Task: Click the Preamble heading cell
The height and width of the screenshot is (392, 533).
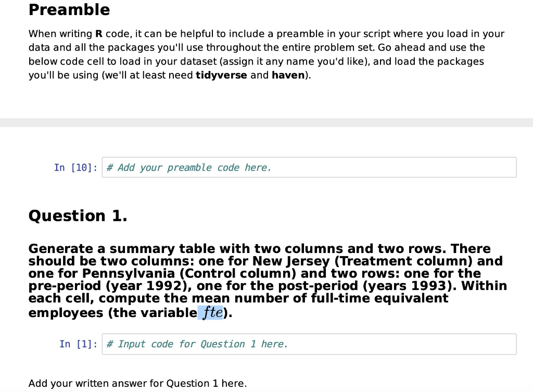Action: pyautogui.click(x=69, y=9)
